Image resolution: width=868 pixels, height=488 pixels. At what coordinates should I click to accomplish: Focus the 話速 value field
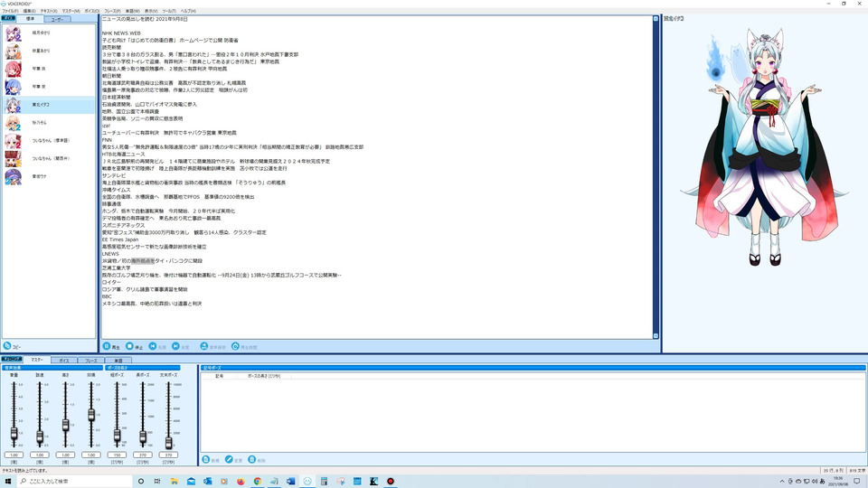click(40, 455)
